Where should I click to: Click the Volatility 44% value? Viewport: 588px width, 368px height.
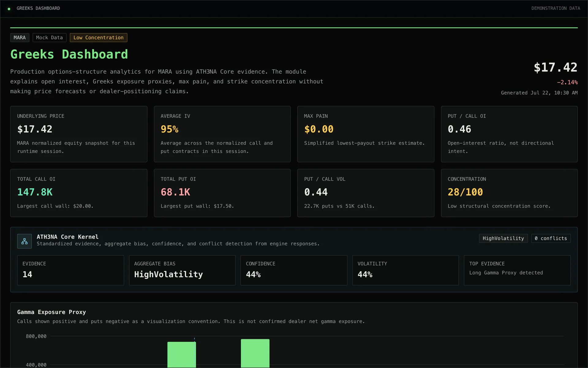(x=365, y=274)
